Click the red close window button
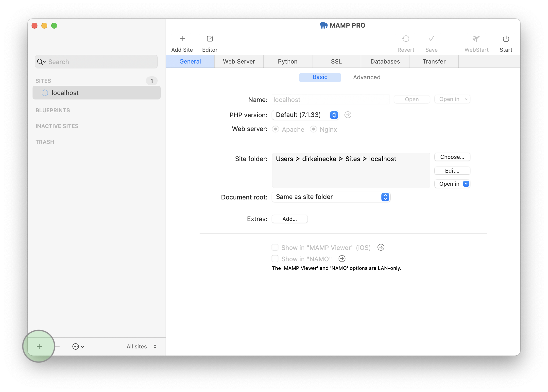This screenshot has width=548, height=392. [34, 26]
